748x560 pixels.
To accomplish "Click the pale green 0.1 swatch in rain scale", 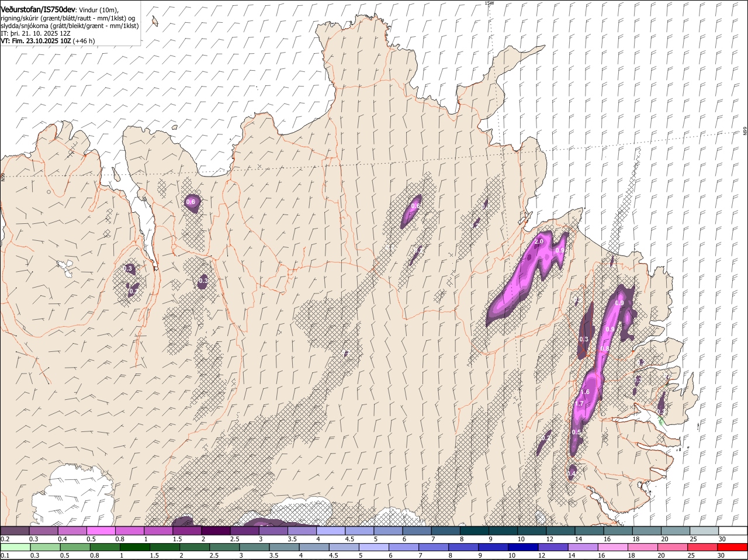I will tap(15, 547).
